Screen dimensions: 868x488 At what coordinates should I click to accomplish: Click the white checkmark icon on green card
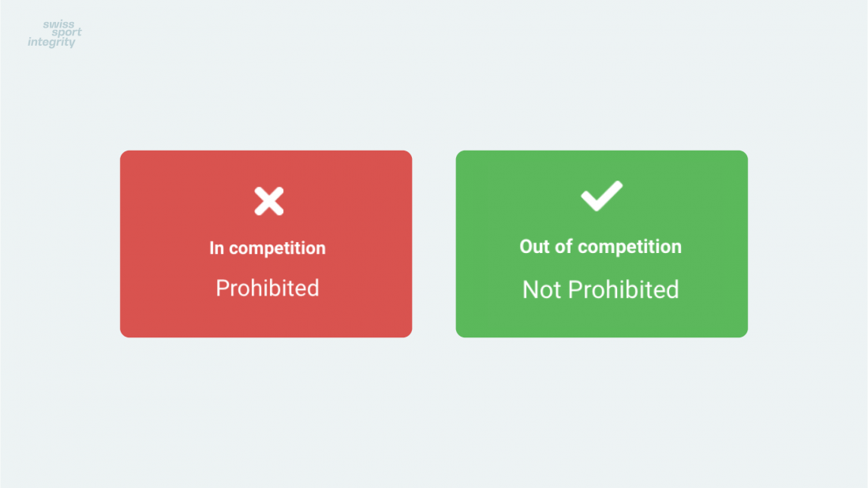(602, 196)
